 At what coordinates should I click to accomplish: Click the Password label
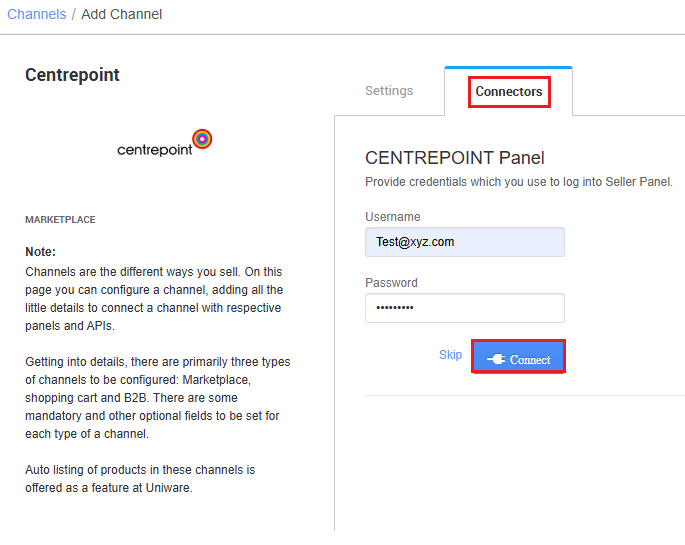391,283
